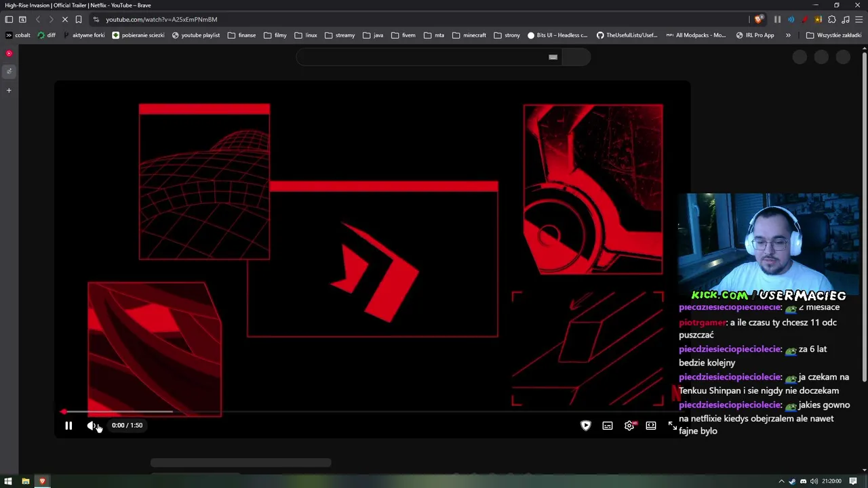
Task: Expand the java bookmark folder
Action: click(373, 35)
